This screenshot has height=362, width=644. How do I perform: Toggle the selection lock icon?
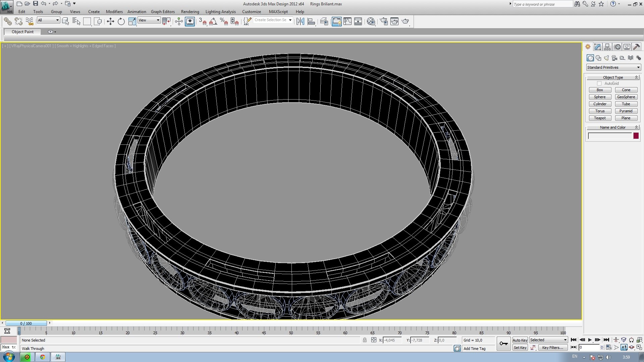click(x=365, y=340)
